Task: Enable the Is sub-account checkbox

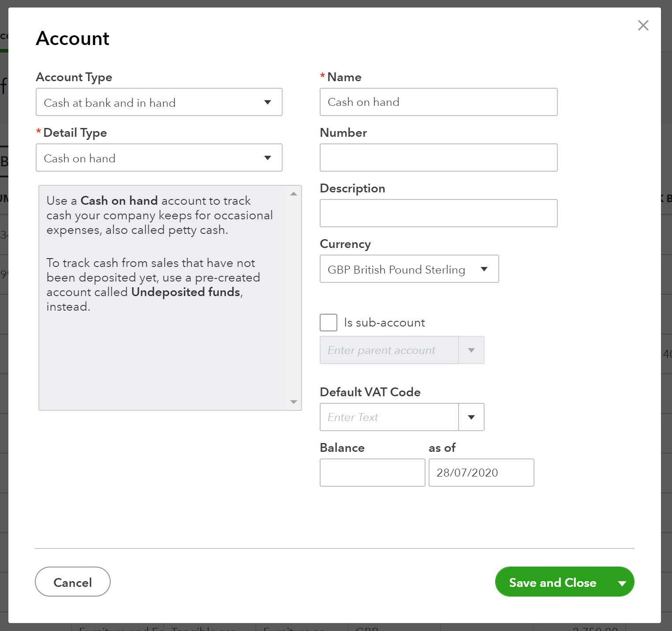Action: tap(328, 322)
